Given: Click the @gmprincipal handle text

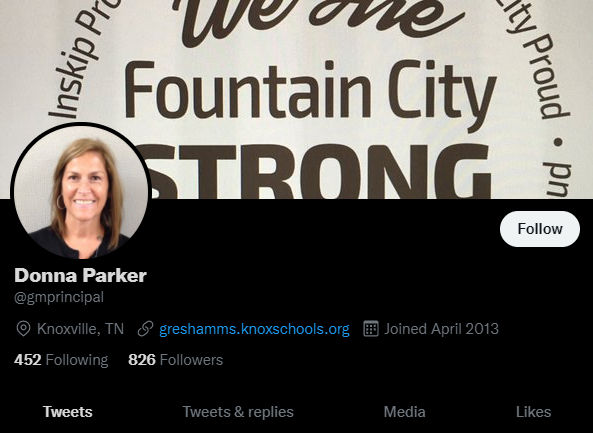Looking at the screenshot, I should 59,297.
